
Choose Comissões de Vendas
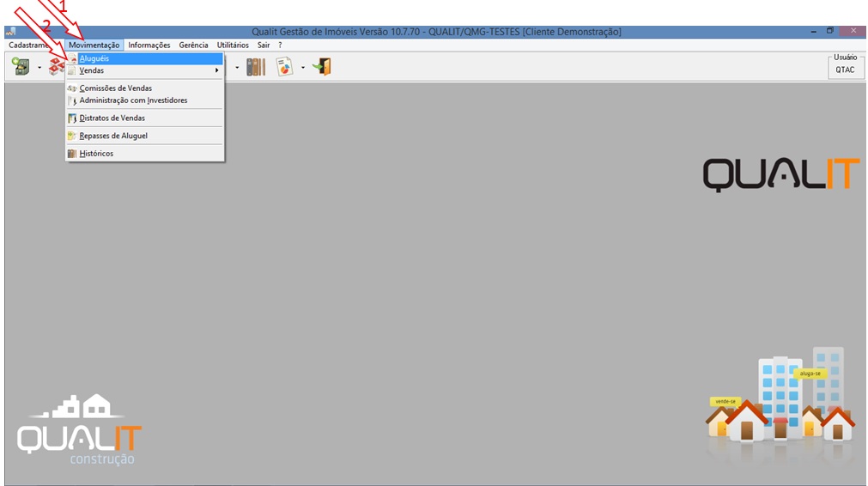(144, 88)
